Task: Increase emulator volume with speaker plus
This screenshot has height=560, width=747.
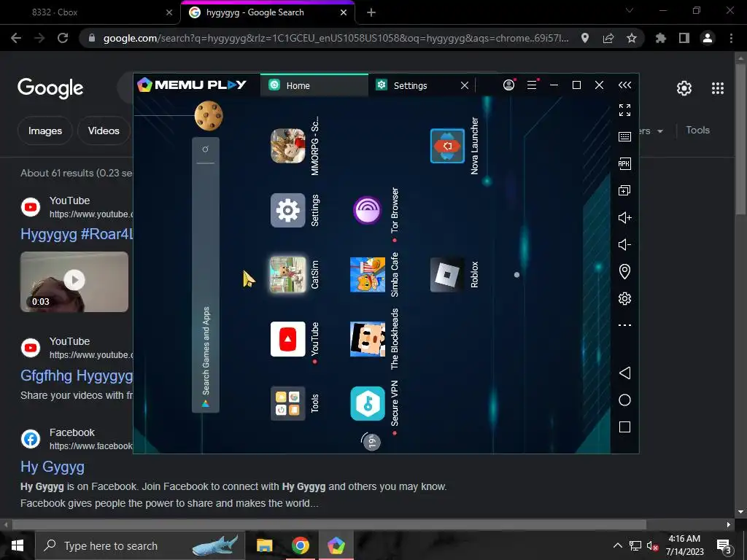Action: 624,217
